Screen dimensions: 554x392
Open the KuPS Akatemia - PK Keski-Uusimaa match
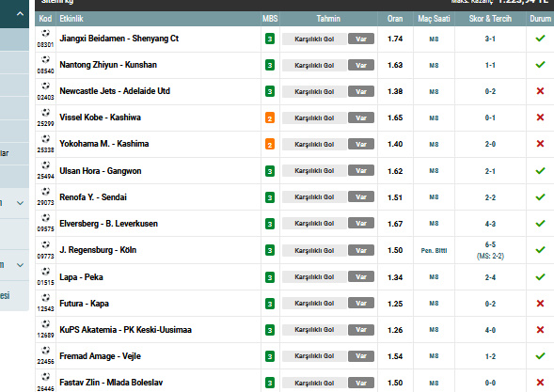(x=125, y=330)
